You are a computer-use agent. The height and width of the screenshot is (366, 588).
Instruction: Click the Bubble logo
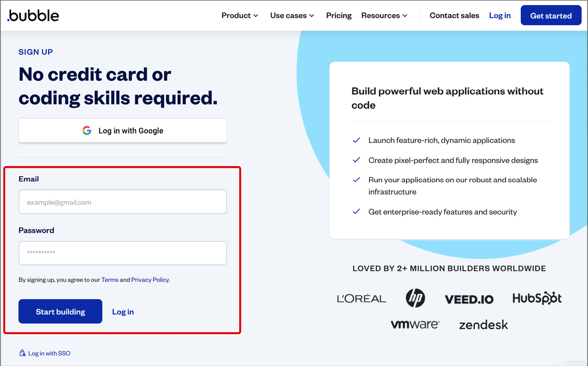click(x=33, y=16)
